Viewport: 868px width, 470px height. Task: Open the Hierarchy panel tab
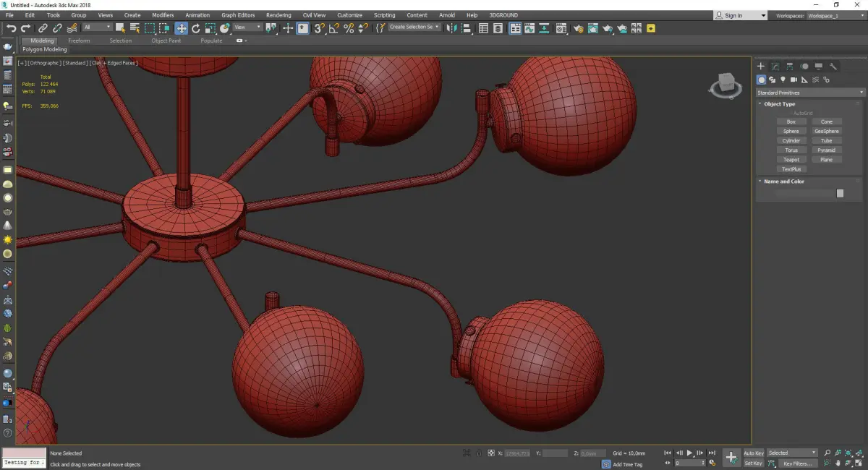(x=789, y=67)
